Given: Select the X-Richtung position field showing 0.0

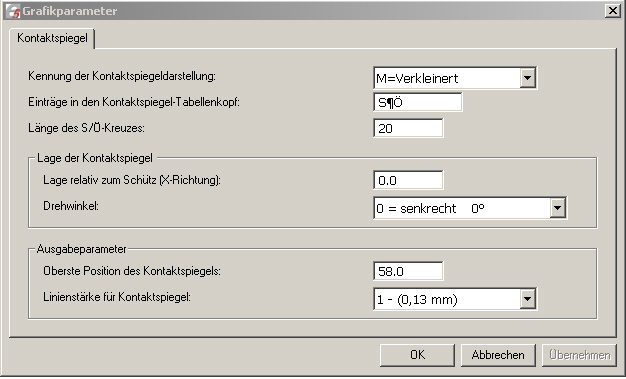Looking at the screenshot, I should coord(408,180).
